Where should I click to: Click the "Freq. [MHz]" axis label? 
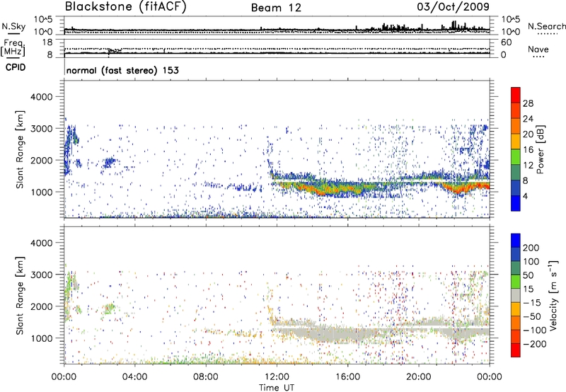pos(13,47)
